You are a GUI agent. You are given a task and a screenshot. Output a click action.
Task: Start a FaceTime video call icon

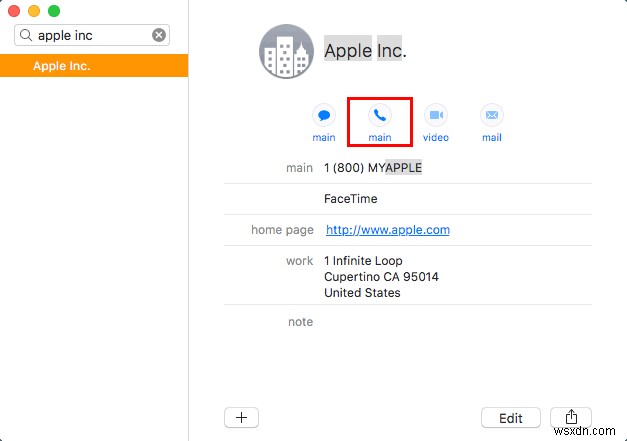coord(436,116)
